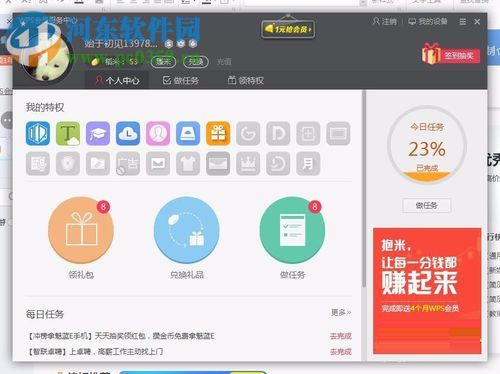Click the orange gift box privilege icon
This screenshot has width=500, height=374.
coord(218,133)
